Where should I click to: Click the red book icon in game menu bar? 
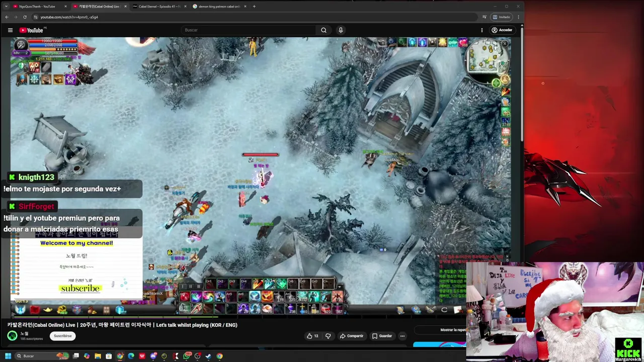(34, 310)
